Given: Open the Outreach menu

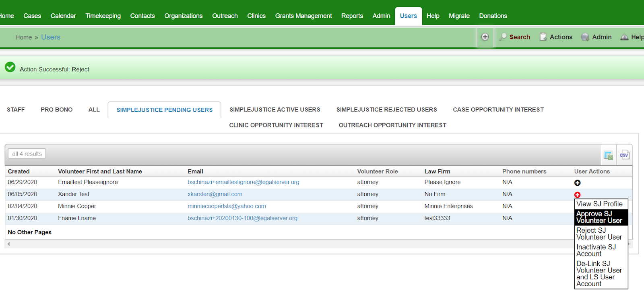Looking at the screenshot, I should click(225, 16).
